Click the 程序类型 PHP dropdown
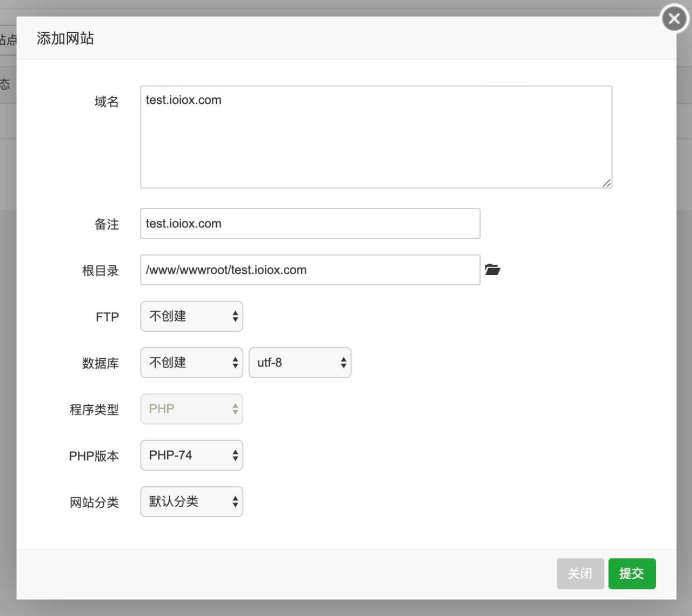The height and width of the screenshot is (616, 692). point(191,409)
